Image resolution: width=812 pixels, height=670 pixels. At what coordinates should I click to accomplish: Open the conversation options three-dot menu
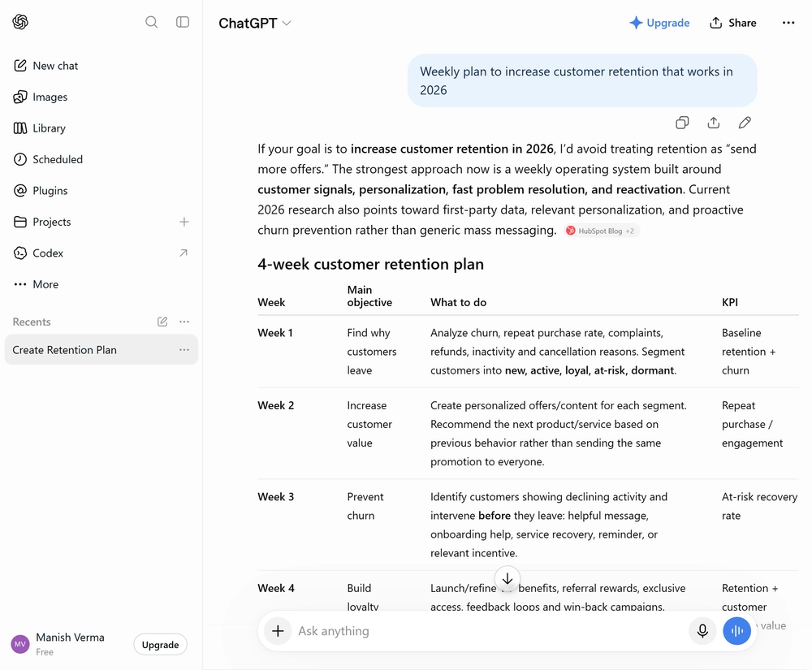[788, 23]
